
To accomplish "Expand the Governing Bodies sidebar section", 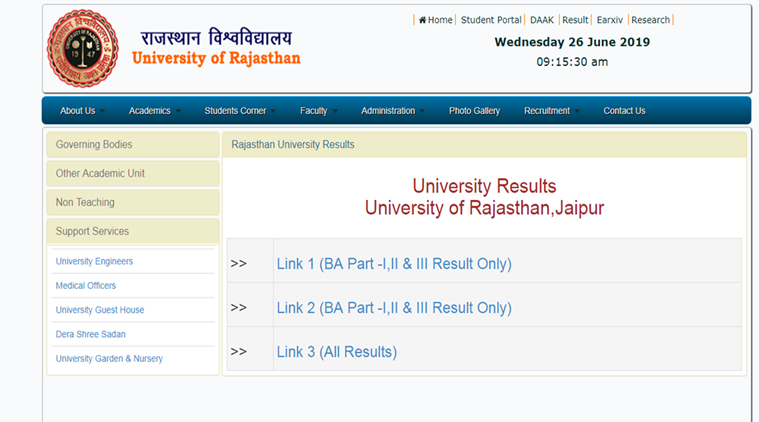I will (94, 145).
